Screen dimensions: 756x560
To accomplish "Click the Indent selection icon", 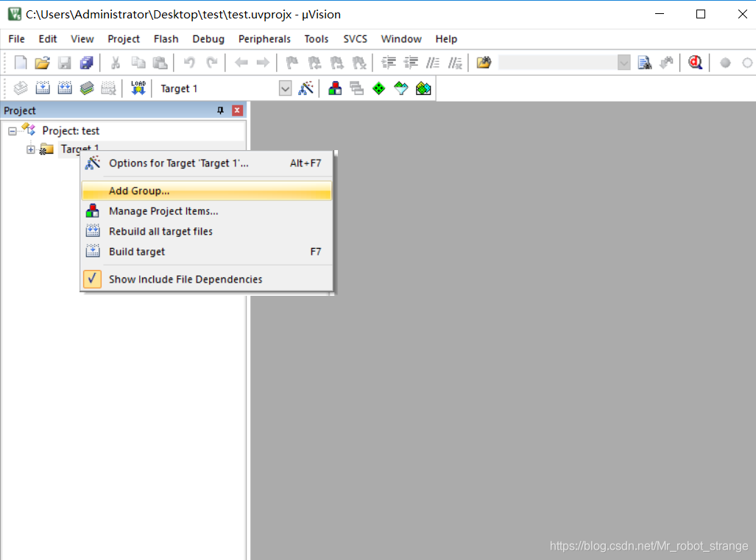I will point(389,63).
